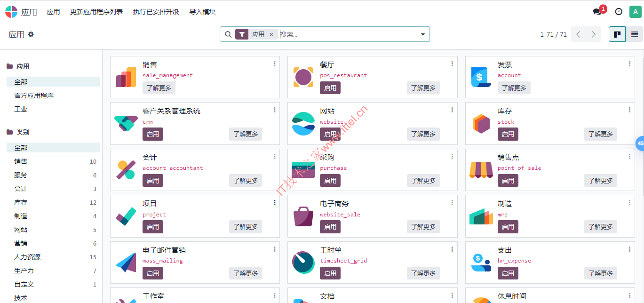The height and width of the screenshot is (303, 644).
Task: Click the 支出 app icon
Action: click(481, 263)
